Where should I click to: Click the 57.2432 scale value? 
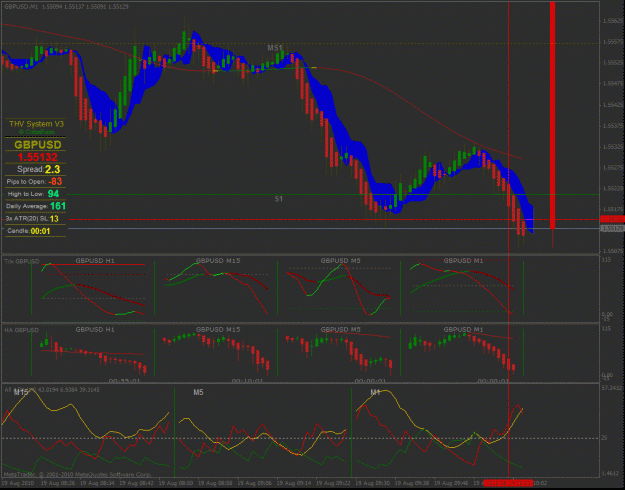[612, 388]
